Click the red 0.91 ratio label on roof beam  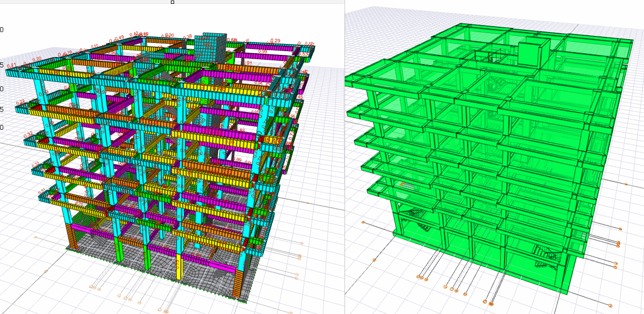247,63
